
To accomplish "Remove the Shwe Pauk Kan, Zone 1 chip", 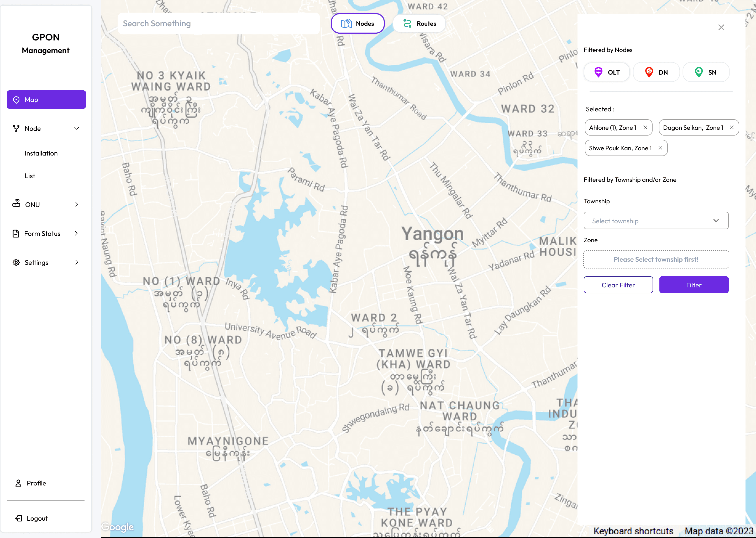I will pos(660,148).
